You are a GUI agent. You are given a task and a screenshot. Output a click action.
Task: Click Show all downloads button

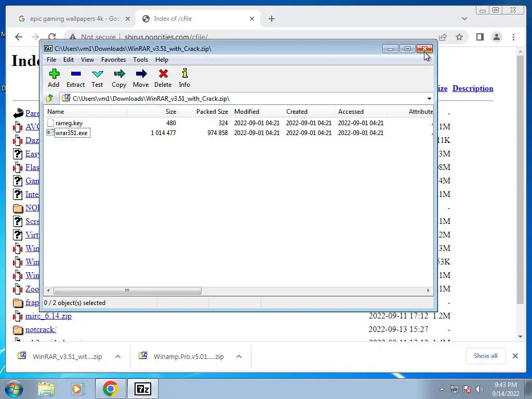coord(486,355)
